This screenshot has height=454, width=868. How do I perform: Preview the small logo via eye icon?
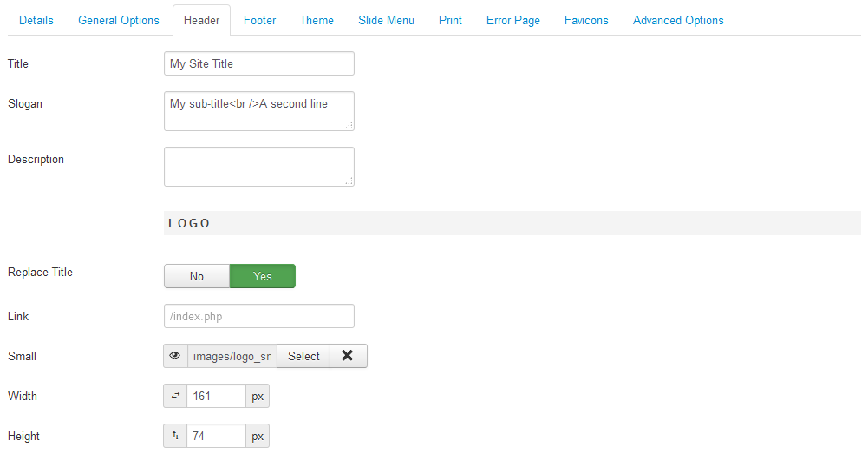(x=175, y=356)
